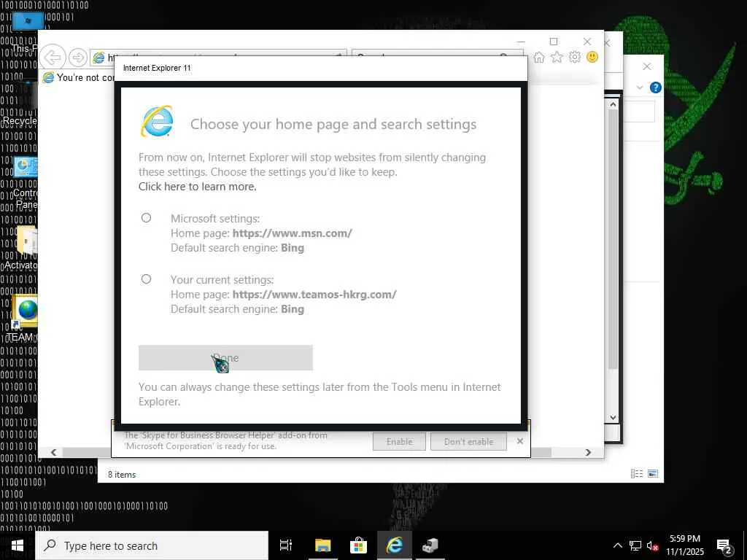Click Internet Explorer back arrow

coord(53,58)
